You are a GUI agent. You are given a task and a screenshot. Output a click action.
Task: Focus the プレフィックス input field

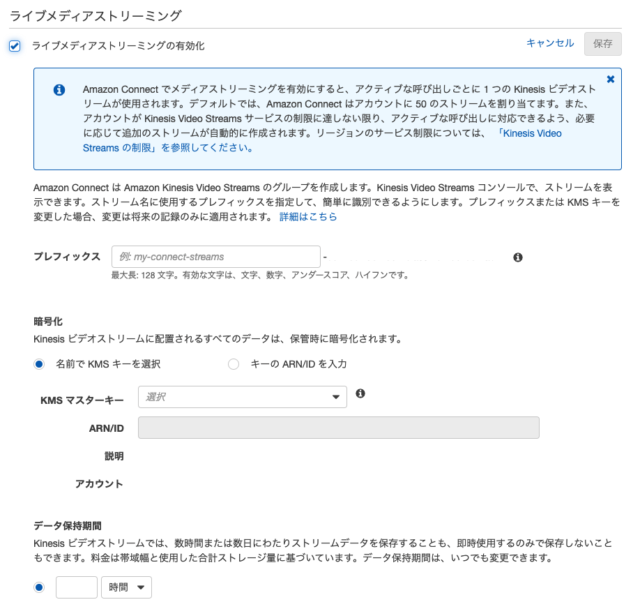click(x=216, y=257)
